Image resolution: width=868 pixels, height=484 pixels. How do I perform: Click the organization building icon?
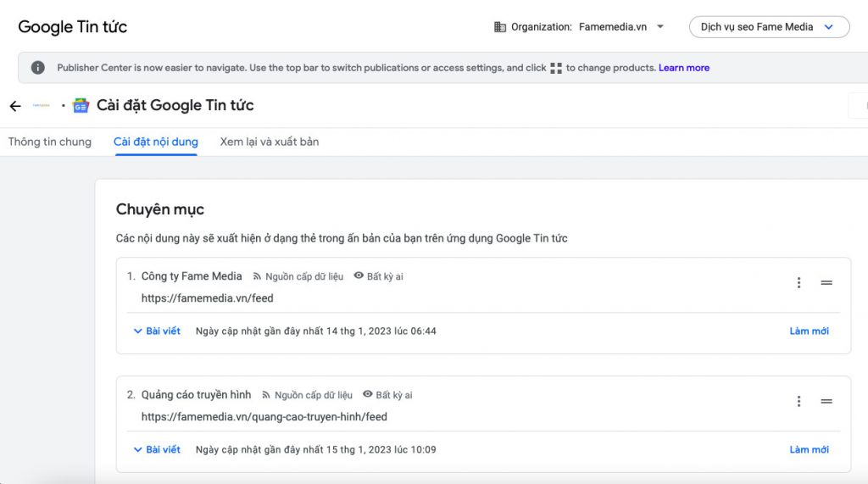coord(500,26)
